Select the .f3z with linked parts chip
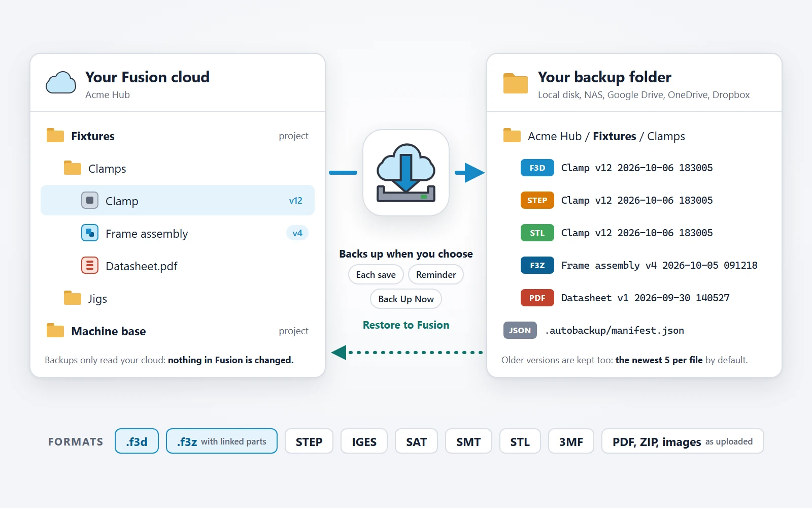 click(222, 441)
